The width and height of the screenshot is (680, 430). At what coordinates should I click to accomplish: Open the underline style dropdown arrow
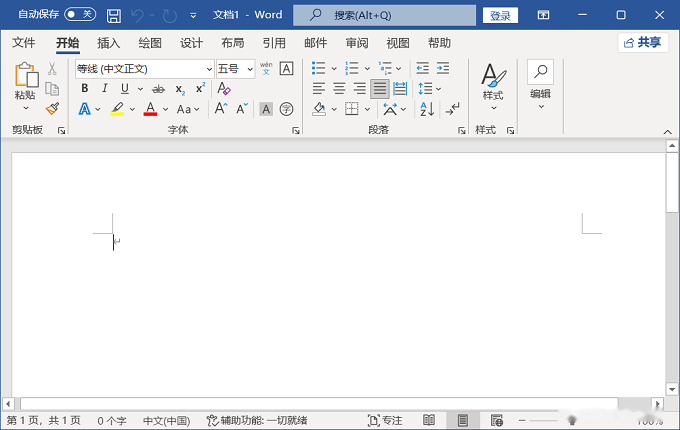140,89
